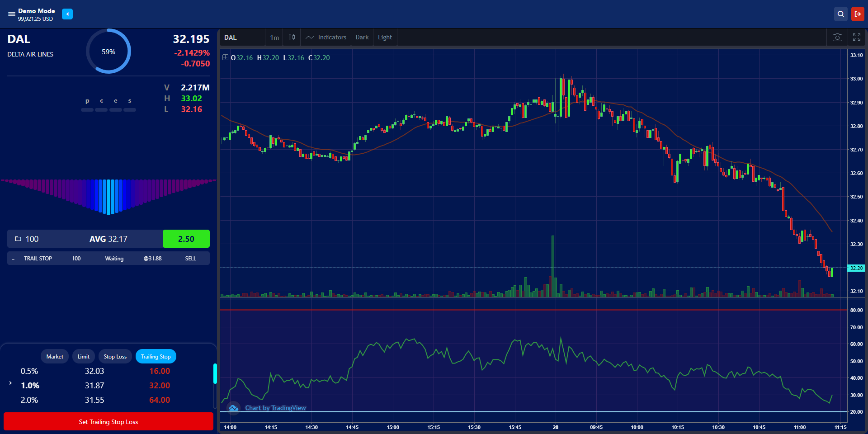Switch chart to Dark theme
The height and width of the screenshot is (434, 868).
tap(362, 38)
